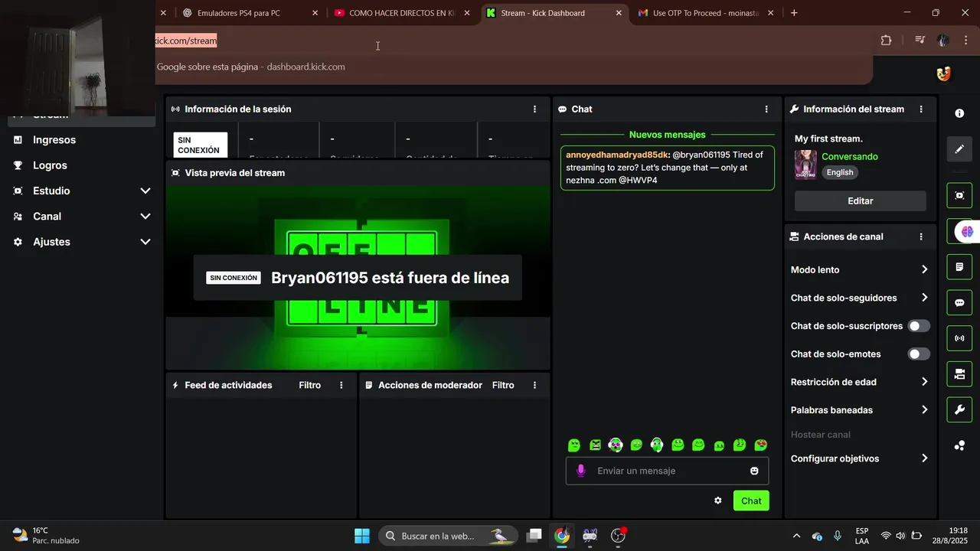The image size is (980, 551).
Task: Click the offline stream preview image
Action: click(358, 278)
